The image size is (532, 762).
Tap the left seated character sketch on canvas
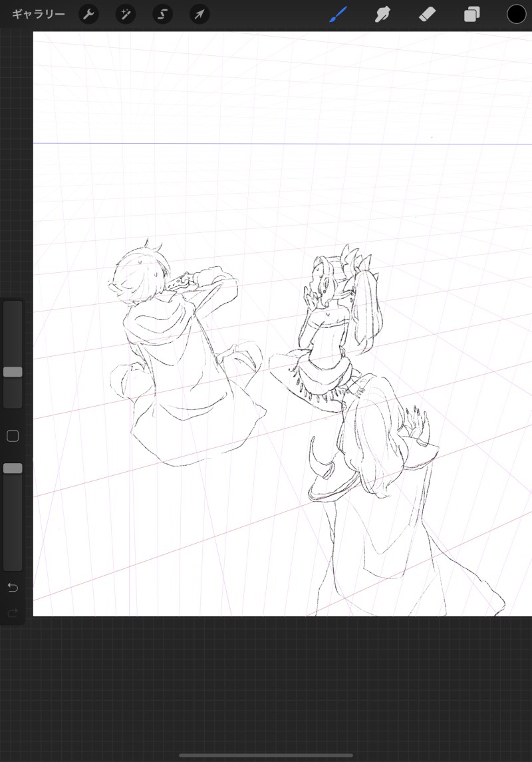pyautogui.click(x=187, y=352)
